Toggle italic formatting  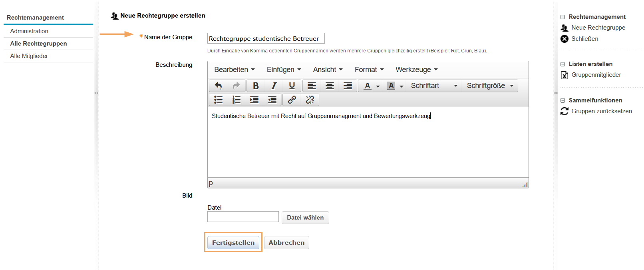pos(274,86)
